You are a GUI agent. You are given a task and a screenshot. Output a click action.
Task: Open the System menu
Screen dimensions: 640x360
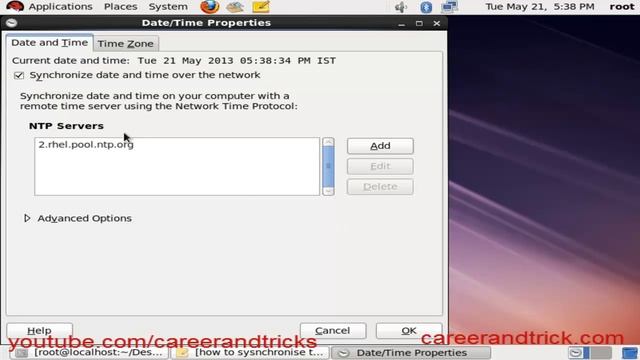click(x=168, y=7)
